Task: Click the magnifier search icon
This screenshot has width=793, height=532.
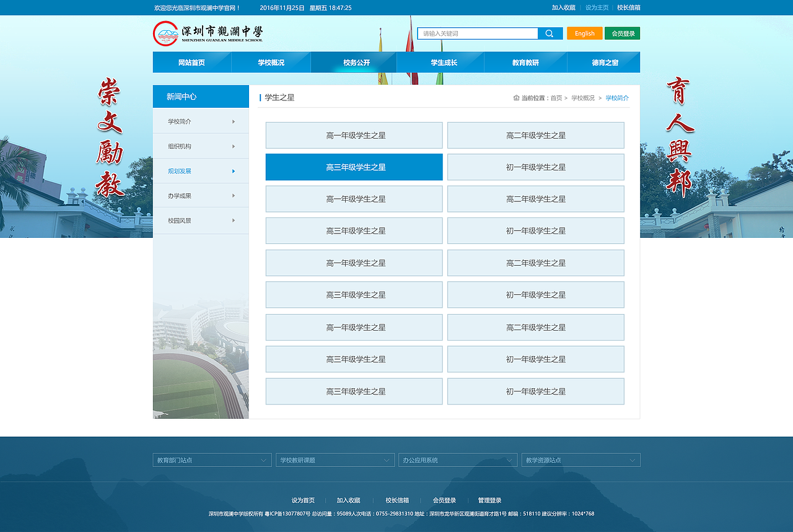Action: (550, 33)
